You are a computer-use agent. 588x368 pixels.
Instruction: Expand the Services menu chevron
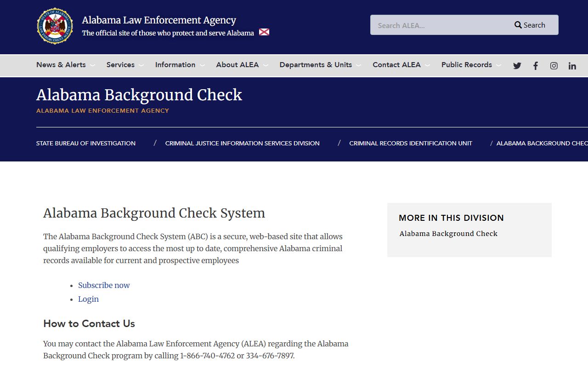click(x=141, y=65)
